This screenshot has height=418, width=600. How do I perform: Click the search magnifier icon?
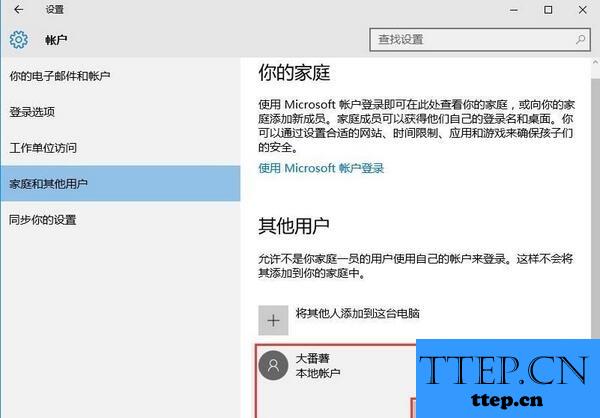[580, 39]
